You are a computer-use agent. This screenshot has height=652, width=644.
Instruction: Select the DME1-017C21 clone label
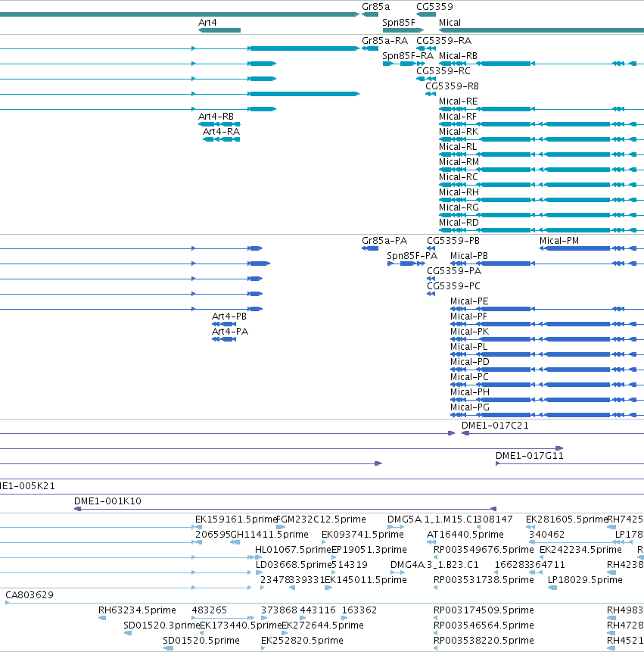point(495,426)
